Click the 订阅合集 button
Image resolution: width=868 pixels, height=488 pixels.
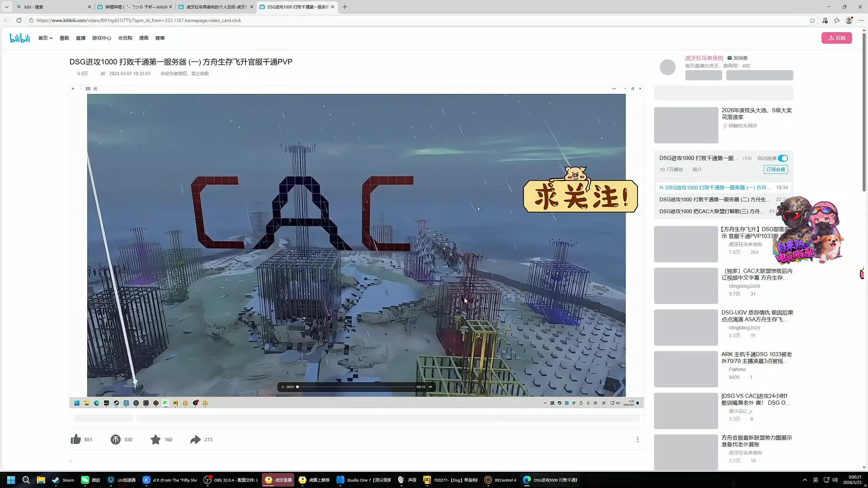tap(775, 169)
